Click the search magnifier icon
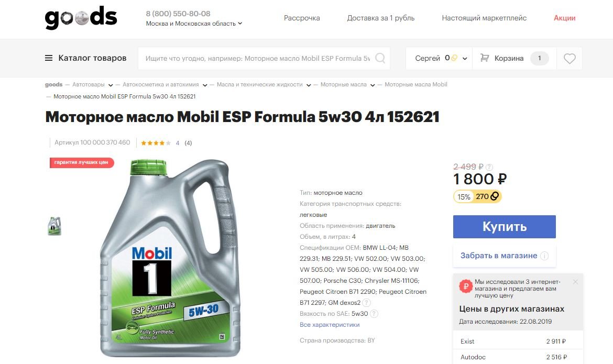Screen dimensions: 613x364 380,58
